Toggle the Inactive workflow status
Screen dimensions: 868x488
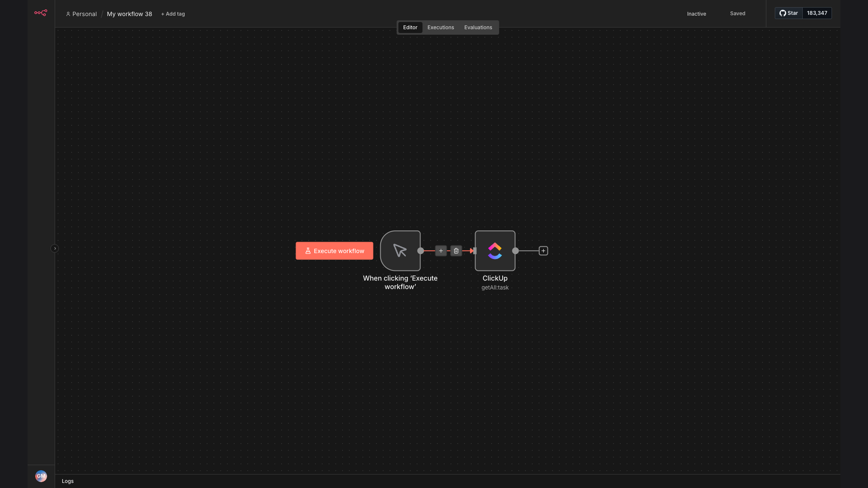point(696,14)
